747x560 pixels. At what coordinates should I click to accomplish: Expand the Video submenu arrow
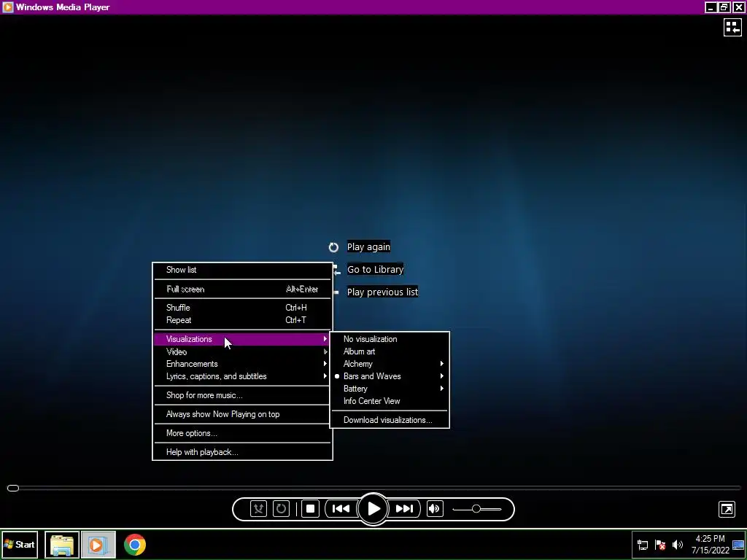pos(325,351)
